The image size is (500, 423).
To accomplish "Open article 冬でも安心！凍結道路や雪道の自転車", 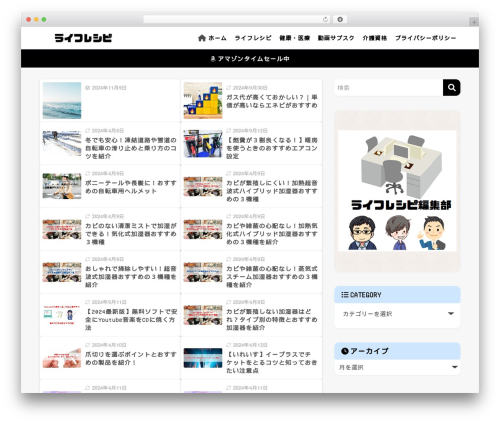I will [131, 148].
